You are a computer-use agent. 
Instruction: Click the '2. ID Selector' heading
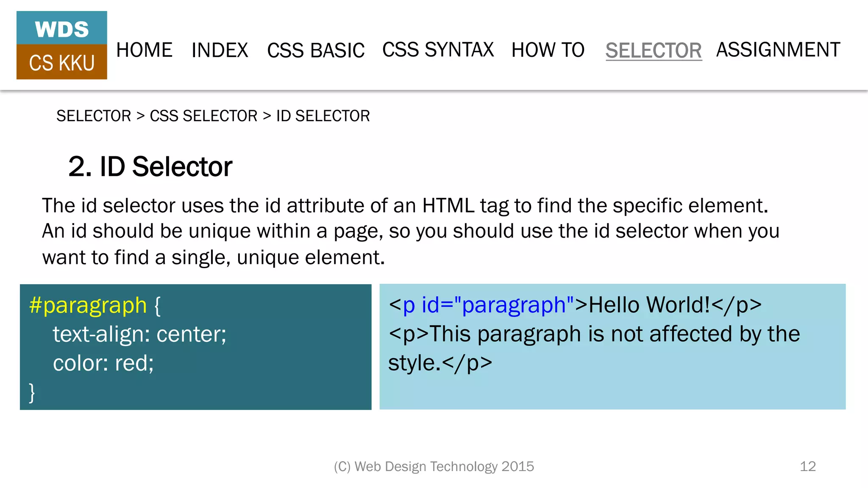pos(150,166)
